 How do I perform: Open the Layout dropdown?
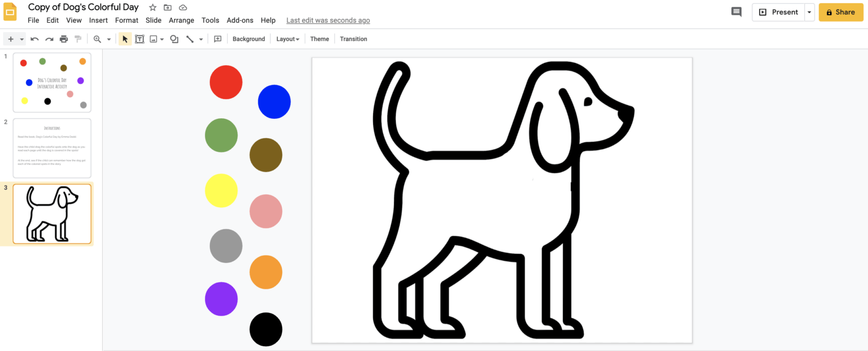pyautogui.click(x=288, y=39)
